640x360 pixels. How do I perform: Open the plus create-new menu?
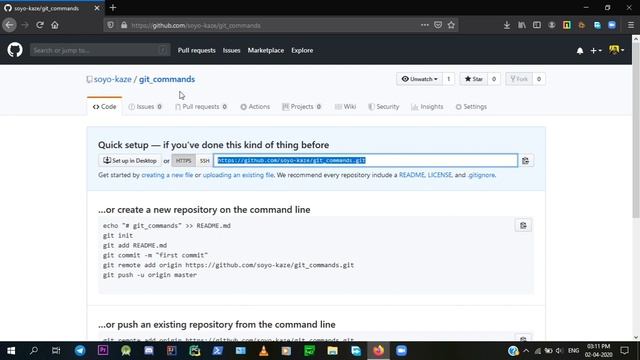click(596, 51)
